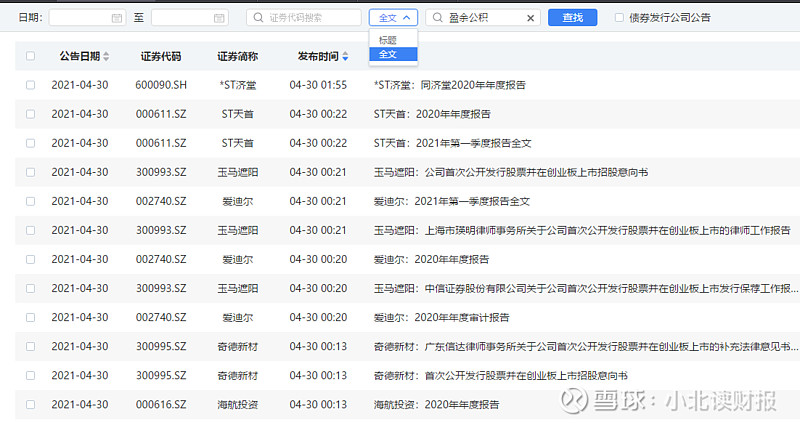Tick the checkbox for 海航投资 row

30,404
